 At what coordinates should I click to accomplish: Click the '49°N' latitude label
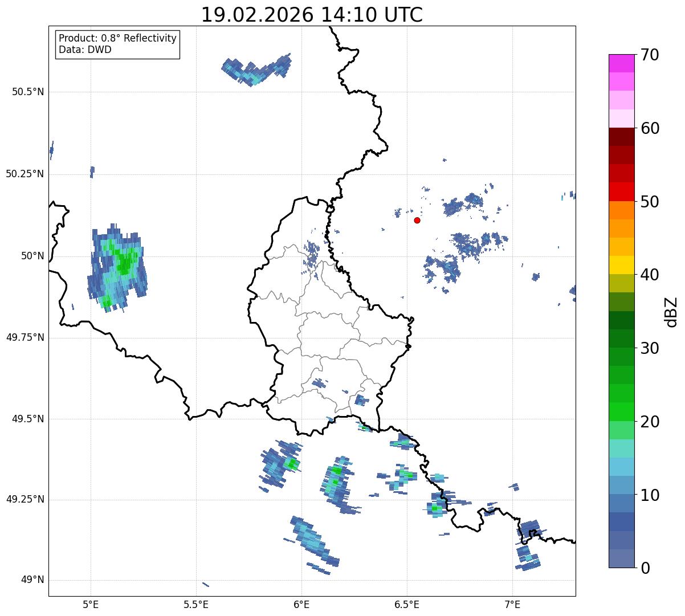32,580
